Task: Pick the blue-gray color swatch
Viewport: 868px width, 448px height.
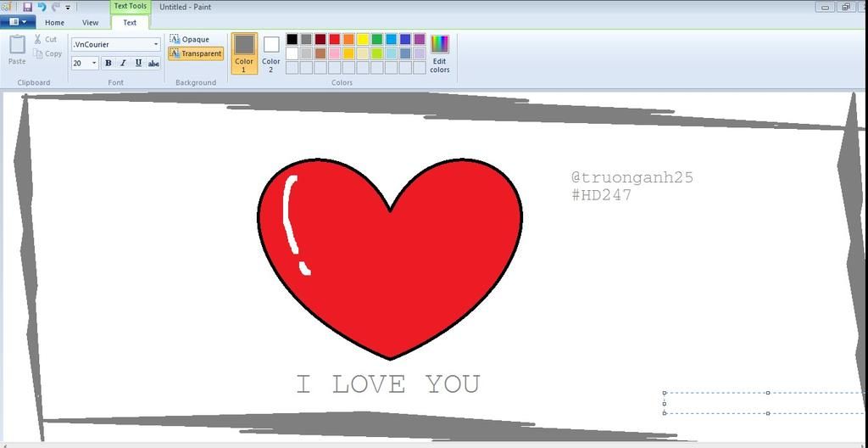Action: pos(405,53)
